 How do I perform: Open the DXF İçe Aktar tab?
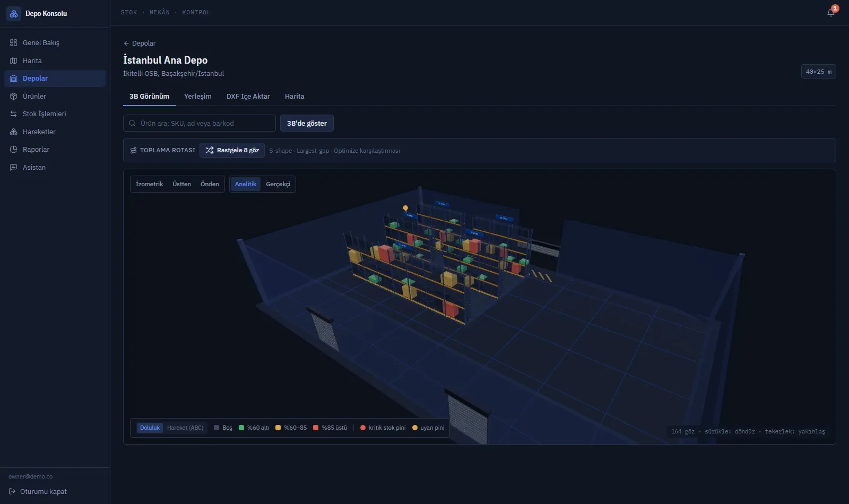tap(248, 97)
